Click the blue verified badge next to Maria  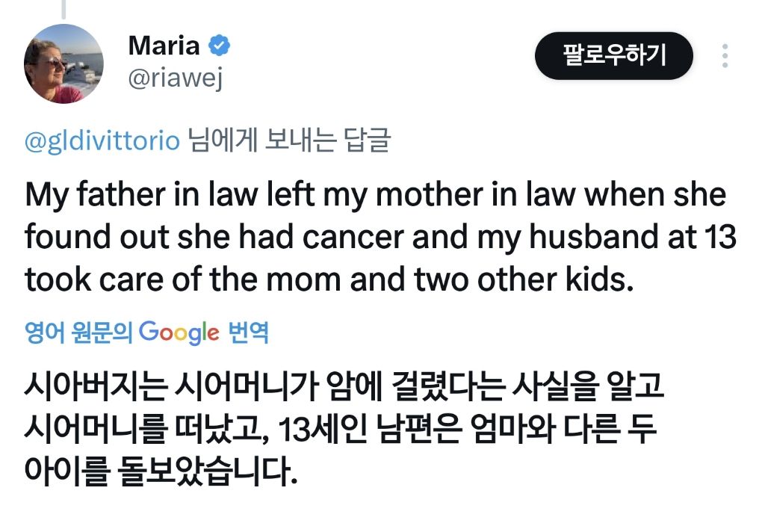click(219, 46)
